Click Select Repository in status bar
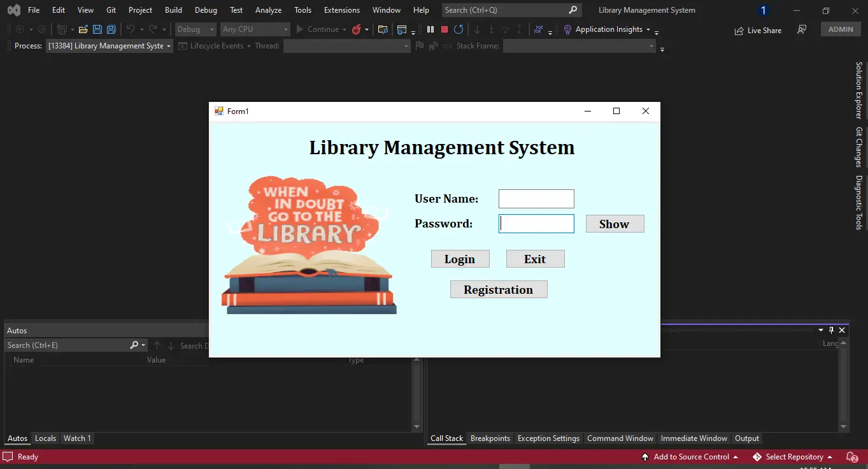This screenshot has width=868, height=469. 793,457
